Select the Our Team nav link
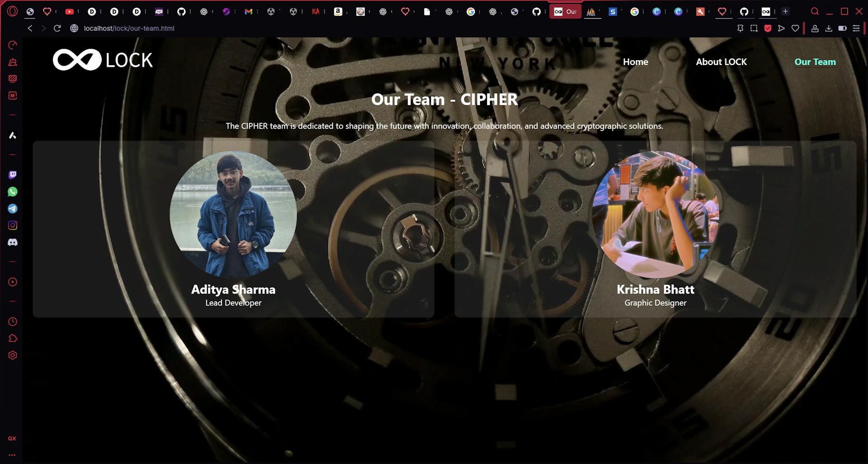The image size is (868, 464). [815, 62]
